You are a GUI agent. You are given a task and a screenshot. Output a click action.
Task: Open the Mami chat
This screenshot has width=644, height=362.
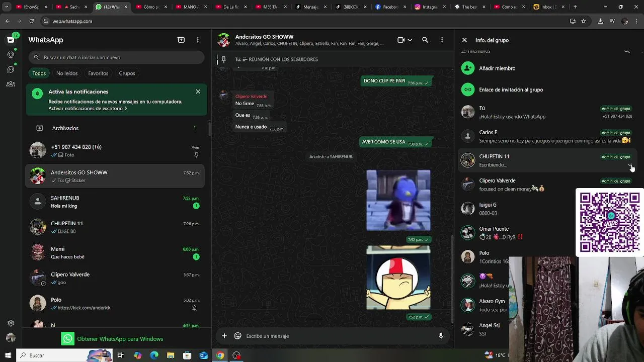[116, 252]
